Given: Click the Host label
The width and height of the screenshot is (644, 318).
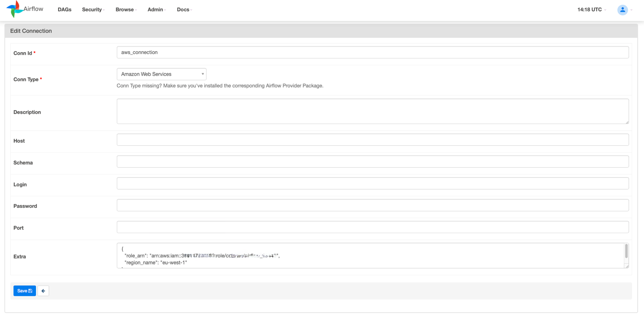Looking at the screenshot, I should point(19,141).
